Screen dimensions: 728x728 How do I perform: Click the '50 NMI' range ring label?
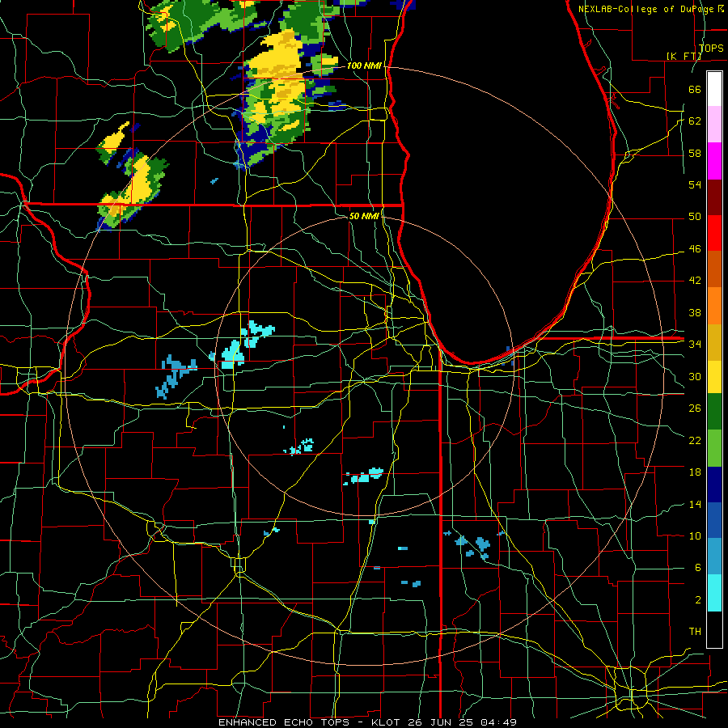coord(365,216)
